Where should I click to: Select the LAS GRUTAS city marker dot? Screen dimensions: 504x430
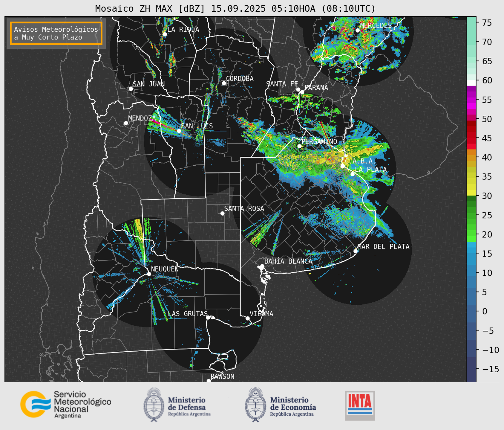pos(208,317)
